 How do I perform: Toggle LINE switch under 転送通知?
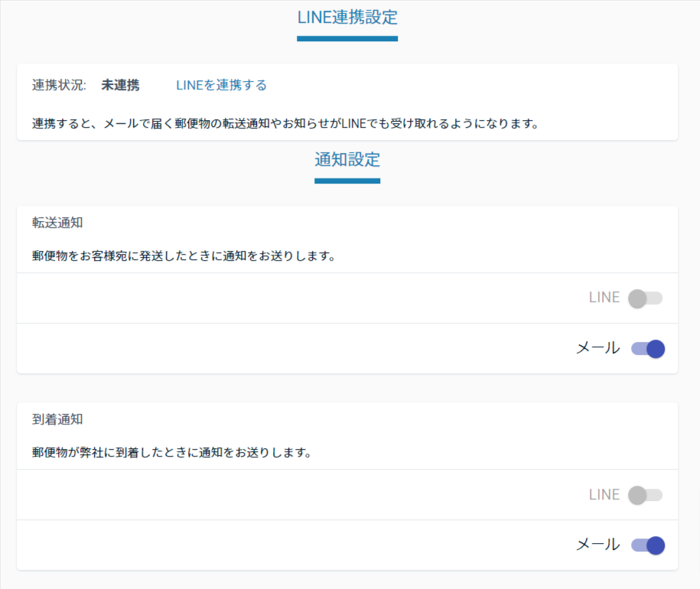tap(645, 298)
